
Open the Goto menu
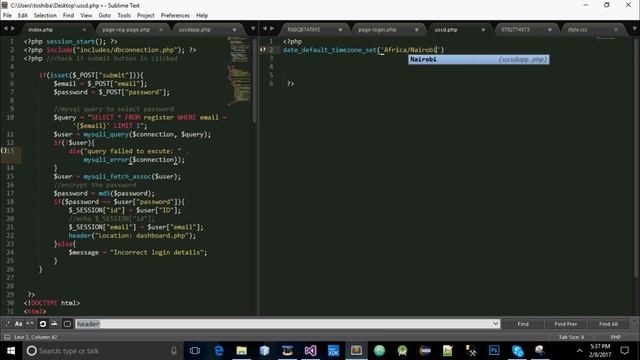104,16
